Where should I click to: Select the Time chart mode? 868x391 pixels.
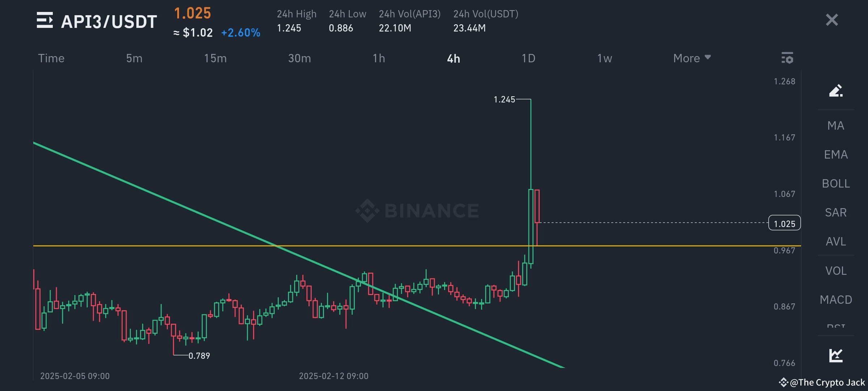(51, 58)
